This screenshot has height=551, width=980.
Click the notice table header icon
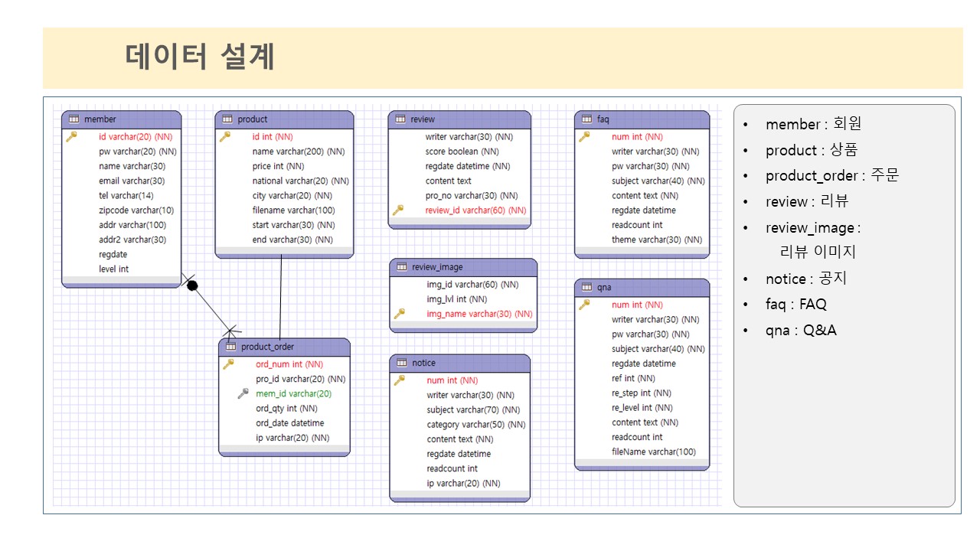(x=402, y=363)
